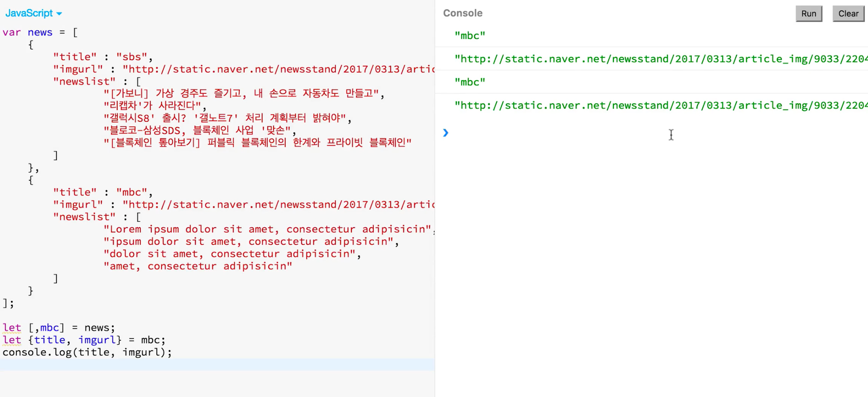The image size is (868, 397).
Task: Click the Clear console button
Action: [x=848, y=13]
